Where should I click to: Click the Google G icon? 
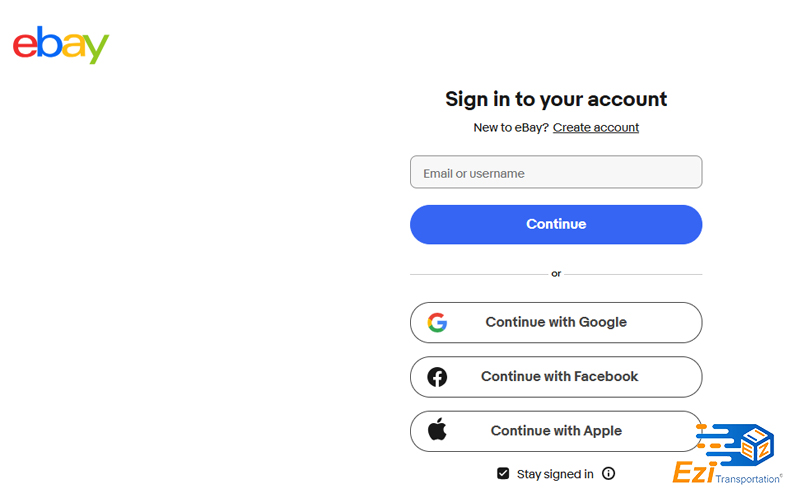point(437,322)
